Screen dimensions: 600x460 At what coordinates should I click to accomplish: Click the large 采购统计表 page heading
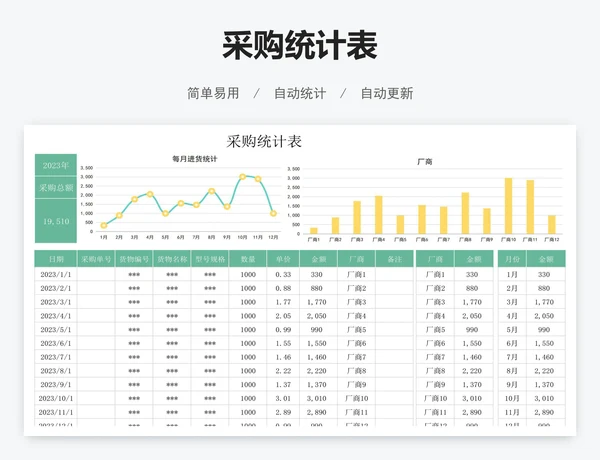(x=300, y=46)
